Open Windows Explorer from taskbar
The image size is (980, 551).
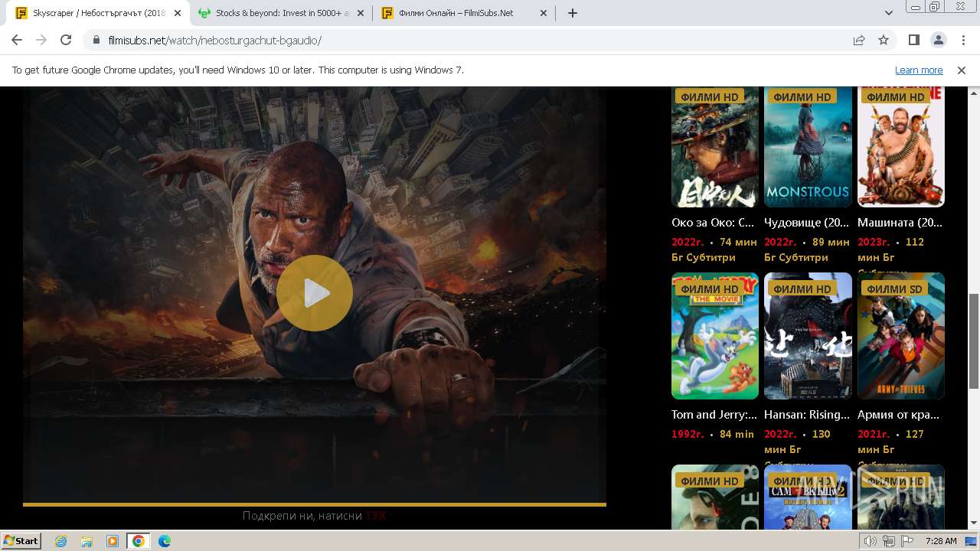coord(87,541)
